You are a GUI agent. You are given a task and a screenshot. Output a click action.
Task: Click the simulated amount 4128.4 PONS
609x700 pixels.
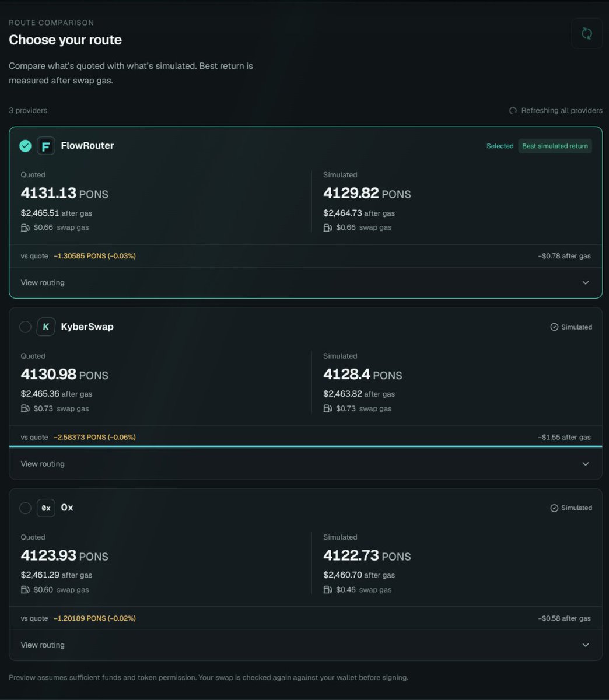pyautogui.click(x=363, y=374)
